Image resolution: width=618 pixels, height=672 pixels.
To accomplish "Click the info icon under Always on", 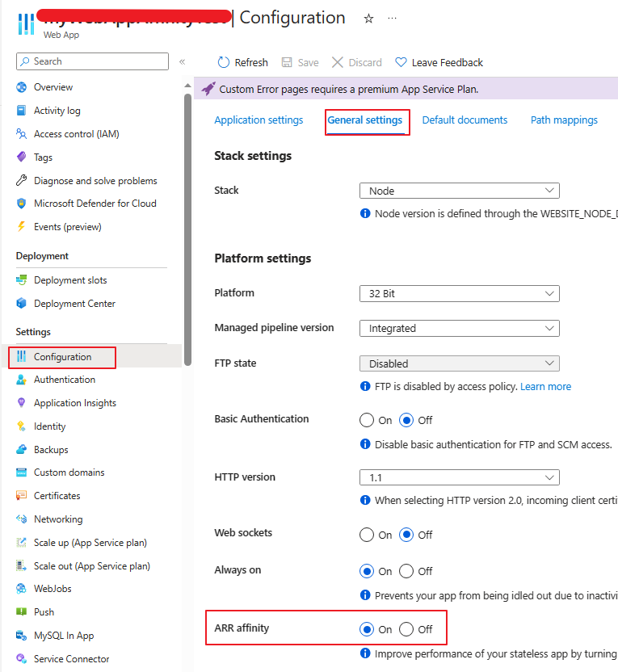I will click(x=365, y=594).
